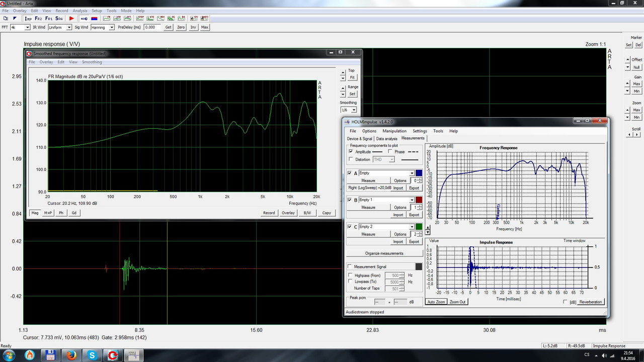Click the STI toolbar icon
This screenshot has height=362, width=644.
(194, 19)
